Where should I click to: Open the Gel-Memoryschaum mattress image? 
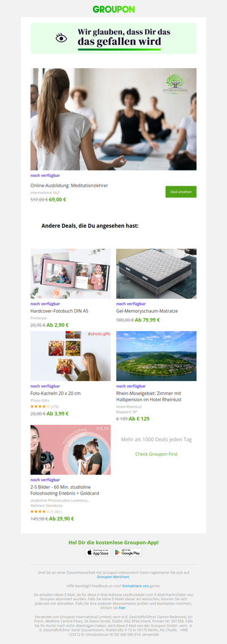(157, 274)
